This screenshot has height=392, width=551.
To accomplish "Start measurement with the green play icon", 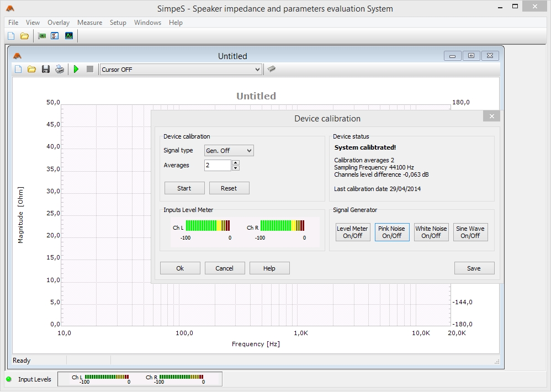I will tap(76, 69).
